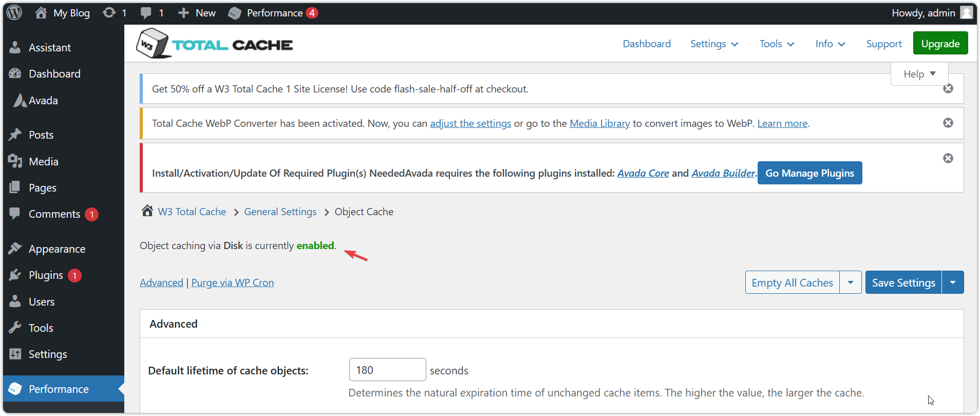Dismiss the WebP Converter notice

948,123
